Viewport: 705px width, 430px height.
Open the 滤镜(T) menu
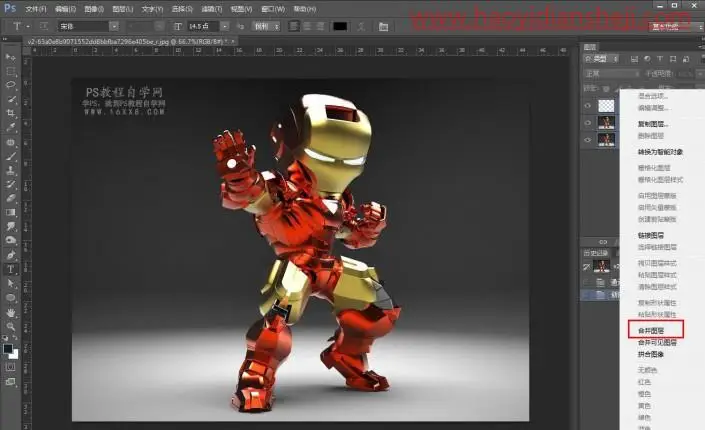click(211, 9)
